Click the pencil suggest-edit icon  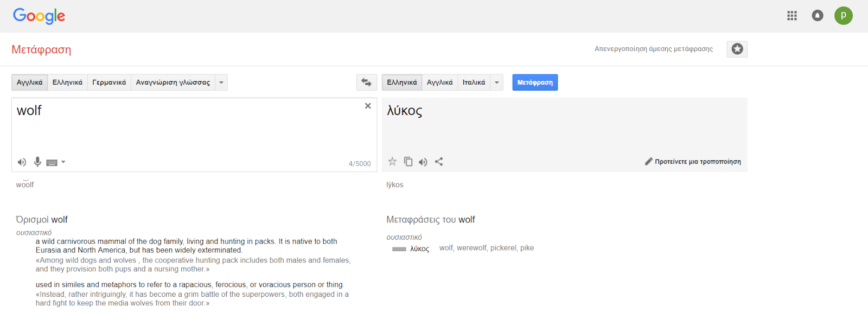pos(648,162)
